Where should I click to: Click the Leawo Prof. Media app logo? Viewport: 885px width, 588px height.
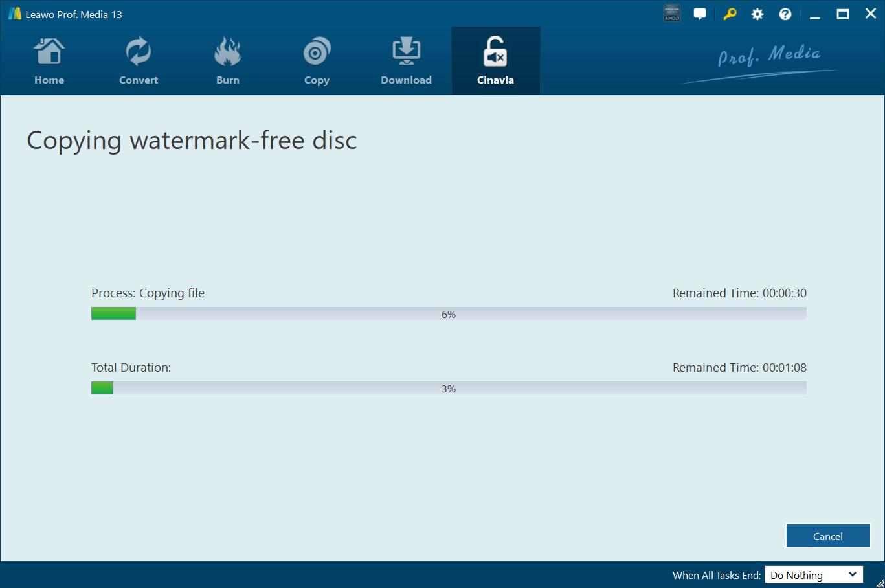(14, 14)
